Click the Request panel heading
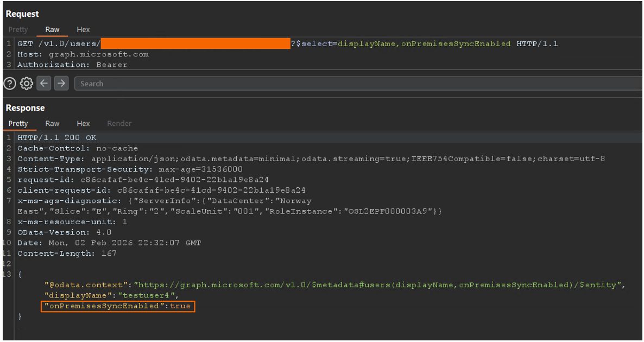 click(23, 14)
